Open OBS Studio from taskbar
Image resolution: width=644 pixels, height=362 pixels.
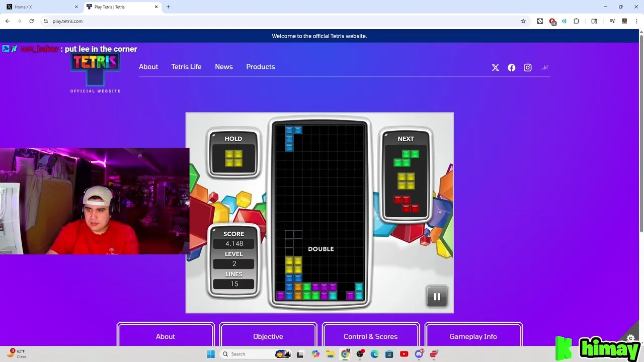coord(360,354)
